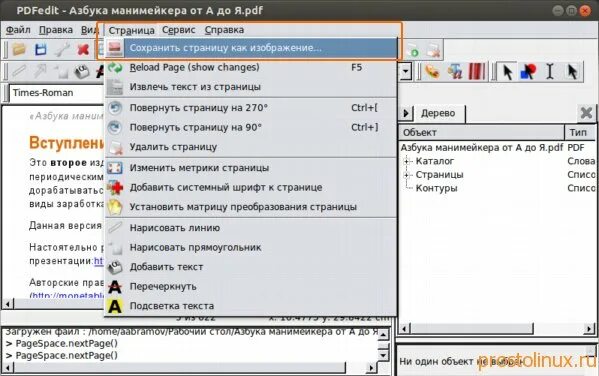Choose Нарисовать прямоугольник menu entry
The height and width of the screenshot is (376, 599).
coord(251,248)
